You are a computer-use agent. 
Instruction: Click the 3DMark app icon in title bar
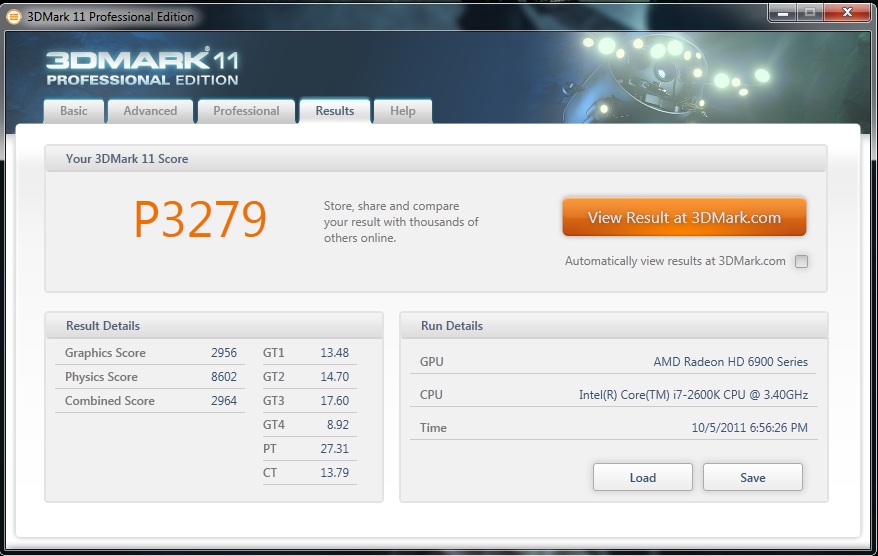[13, 17]
